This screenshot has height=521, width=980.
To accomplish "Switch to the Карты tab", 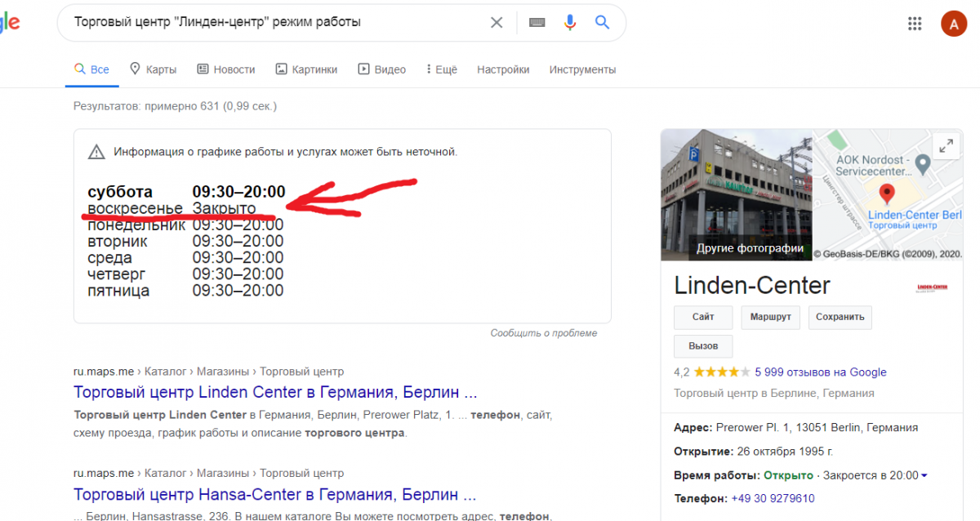I will (153, 69).
